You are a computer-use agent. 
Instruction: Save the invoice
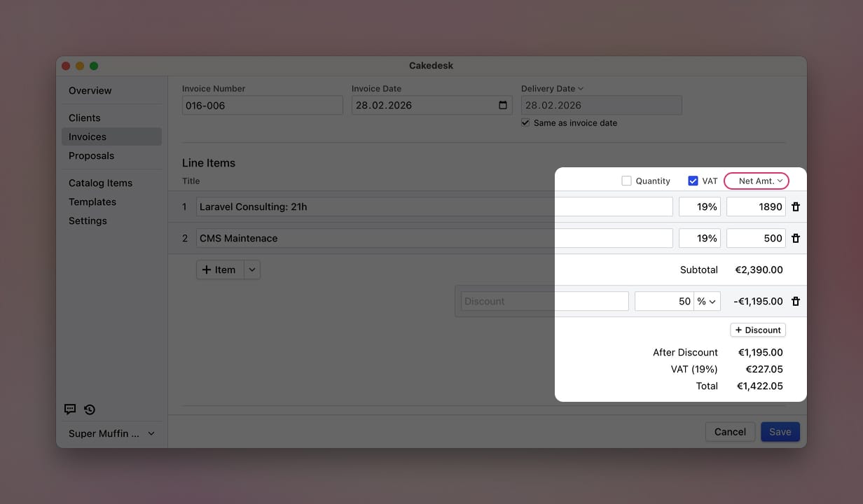(780, 432)
